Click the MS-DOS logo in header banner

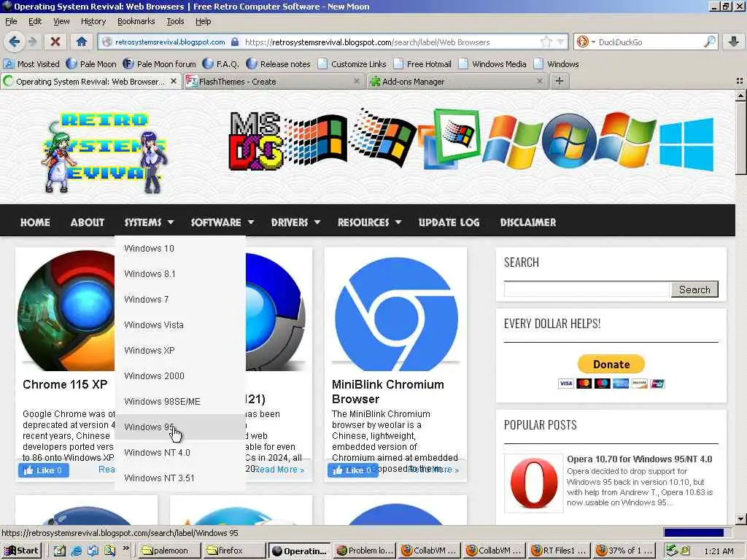(x=255, y=141)
